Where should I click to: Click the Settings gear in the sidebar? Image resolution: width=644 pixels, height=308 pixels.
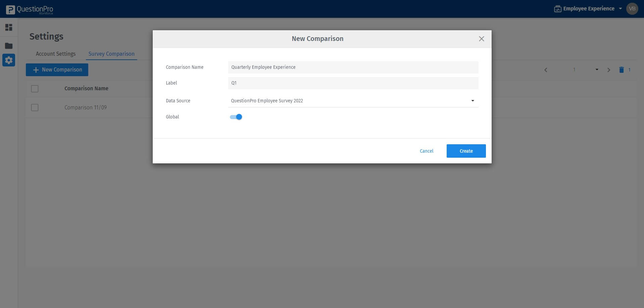point(9,60)
